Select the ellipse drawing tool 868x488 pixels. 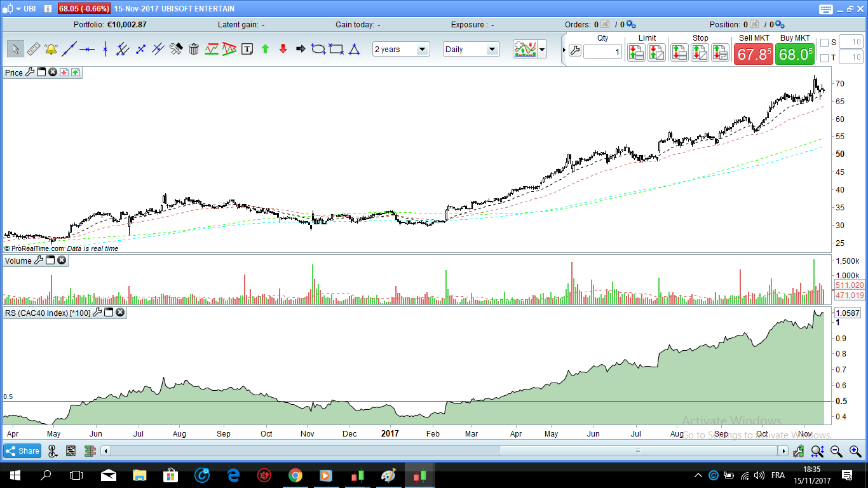point(318,49)
